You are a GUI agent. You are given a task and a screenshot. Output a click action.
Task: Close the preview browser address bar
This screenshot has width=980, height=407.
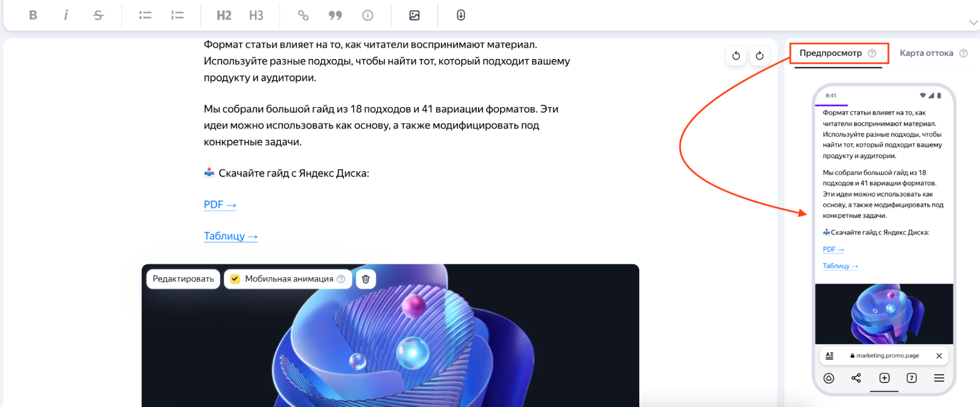pos(939,356)
